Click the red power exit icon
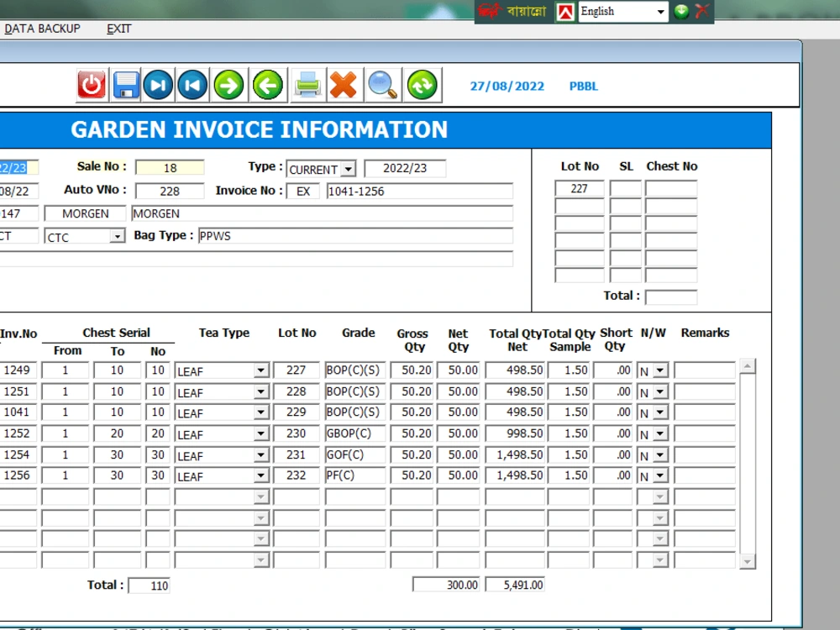The height and width of the screenshot is (630, 840). pyautogui.click(x=92, y=85)
